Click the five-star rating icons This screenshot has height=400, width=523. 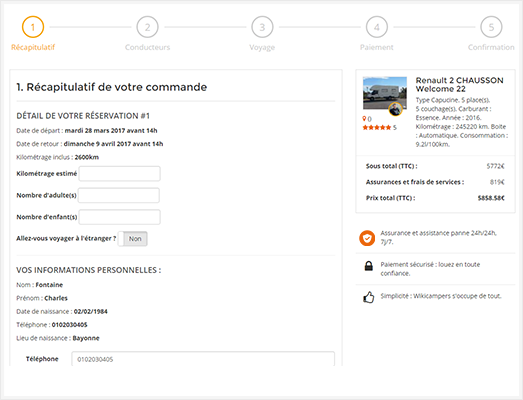click(x=377, y=127)
